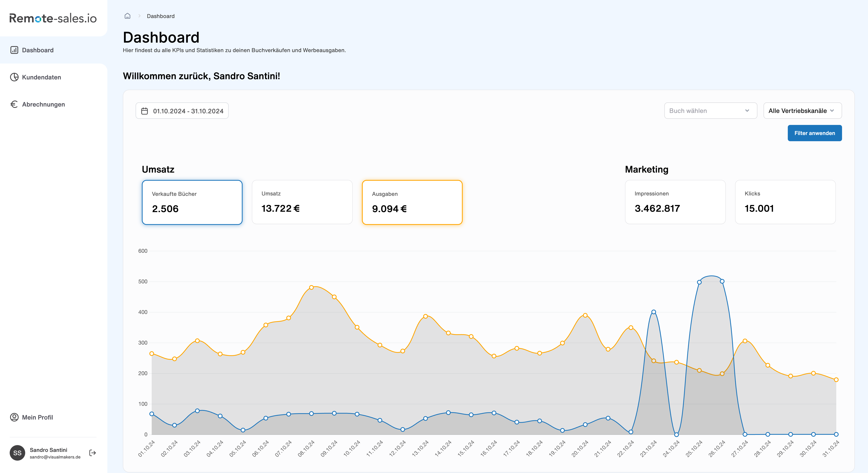
Task: Open the Buch wählen dropdown
Action: pyautogui.click(x=710, y=110)
